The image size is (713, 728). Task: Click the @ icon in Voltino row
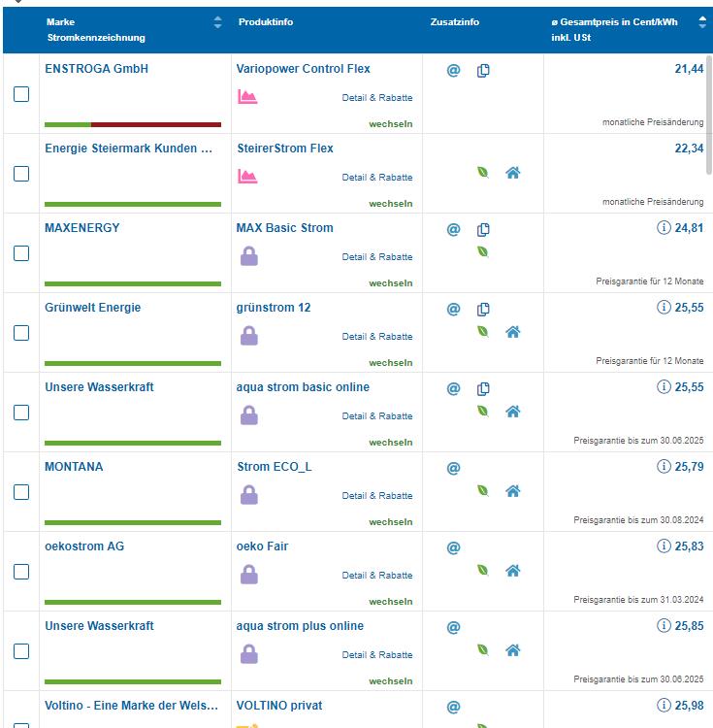(453, 707)
